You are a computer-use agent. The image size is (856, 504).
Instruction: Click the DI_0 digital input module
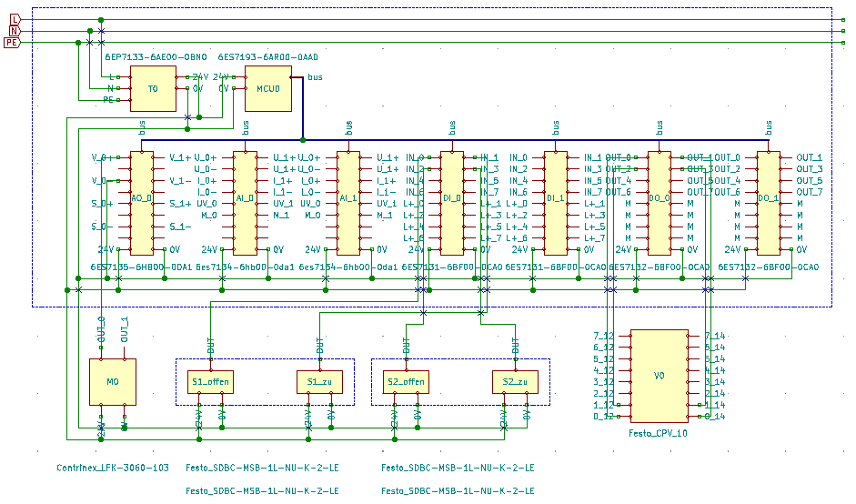click(452, 202)
